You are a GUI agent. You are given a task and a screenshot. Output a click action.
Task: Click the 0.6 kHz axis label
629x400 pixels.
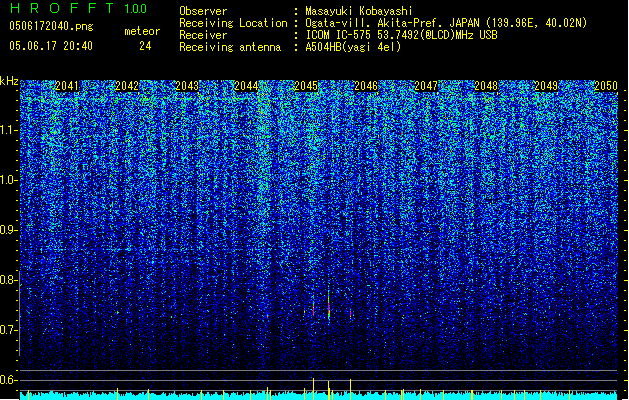(x=7, y=380)
